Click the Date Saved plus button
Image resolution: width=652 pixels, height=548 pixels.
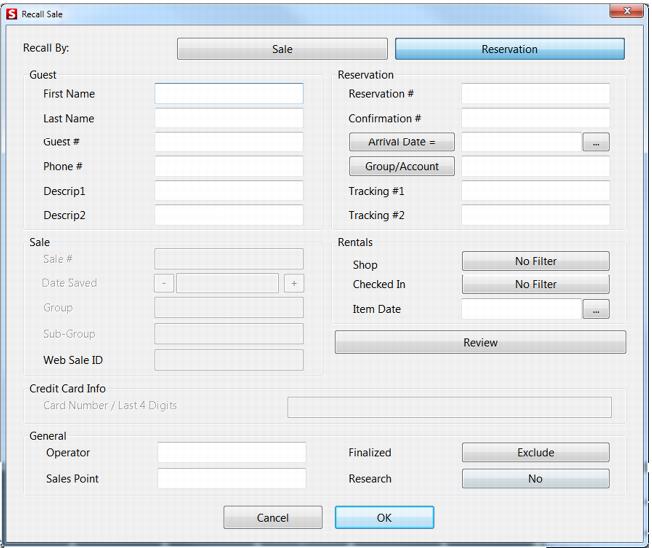(294, 284)
